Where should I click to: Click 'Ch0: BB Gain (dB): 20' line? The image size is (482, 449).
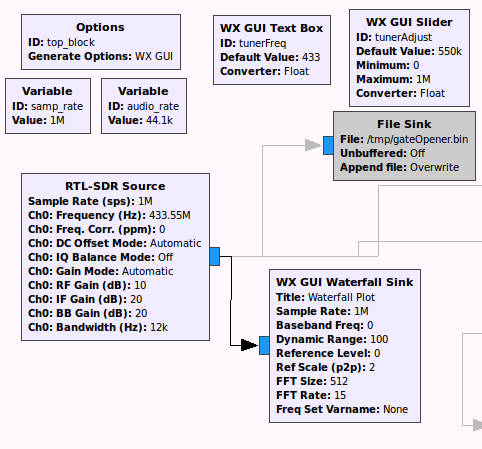coord(88,313)
